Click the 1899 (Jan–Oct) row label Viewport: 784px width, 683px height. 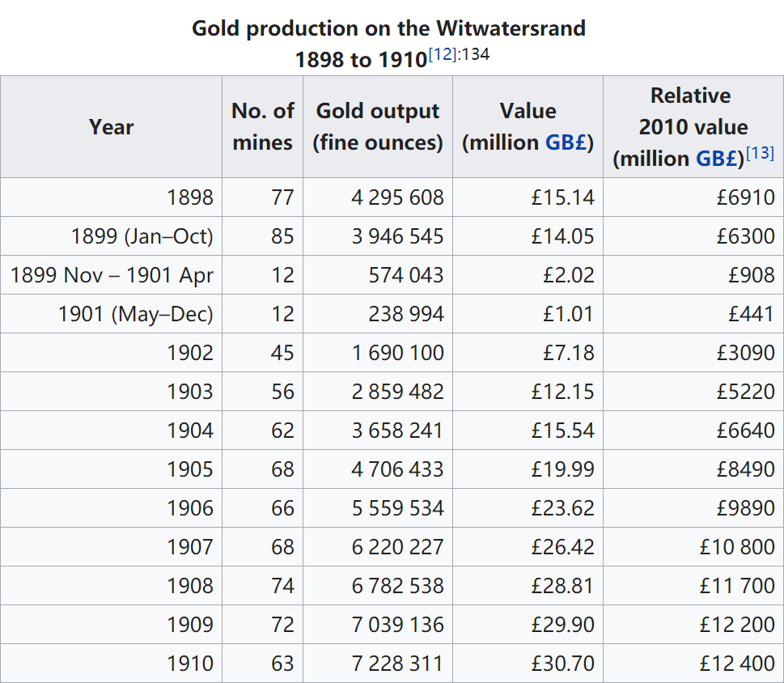[x=142, y=236]
